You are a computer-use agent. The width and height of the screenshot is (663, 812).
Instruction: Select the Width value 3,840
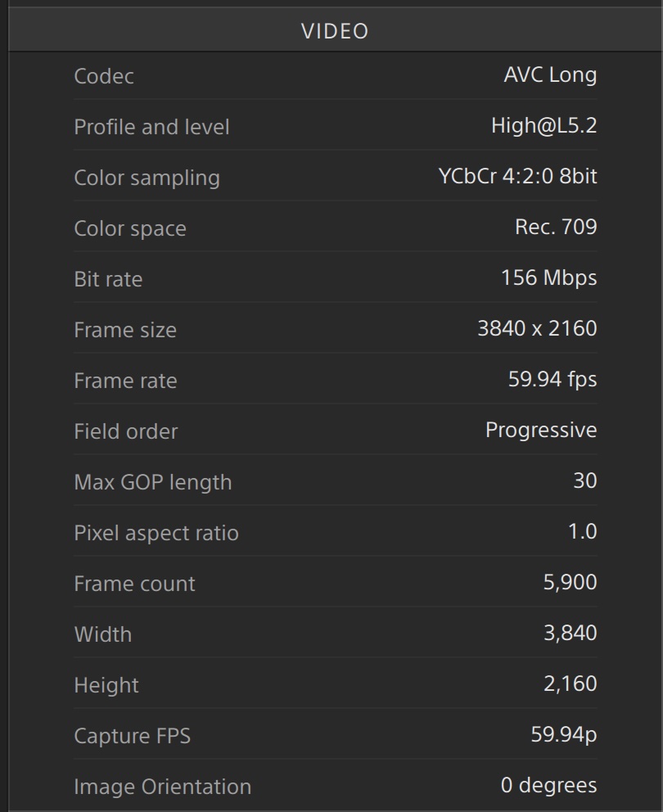click(570, 634)
